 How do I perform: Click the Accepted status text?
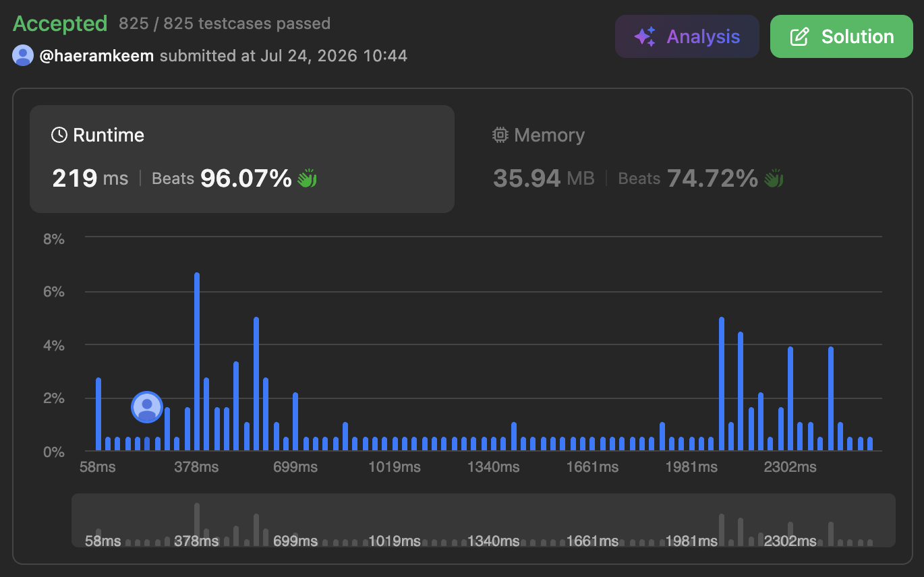tap(60, 24)
